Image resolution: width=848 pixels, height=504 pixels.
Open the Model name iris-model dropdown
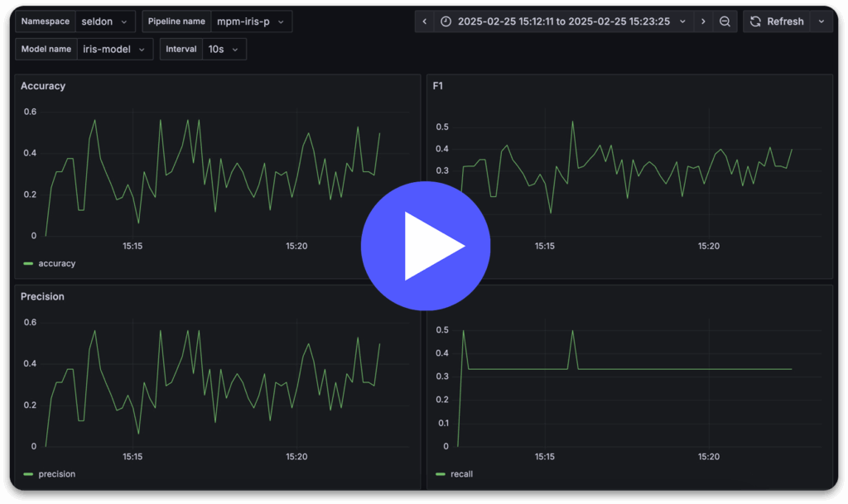coord(115,49)
